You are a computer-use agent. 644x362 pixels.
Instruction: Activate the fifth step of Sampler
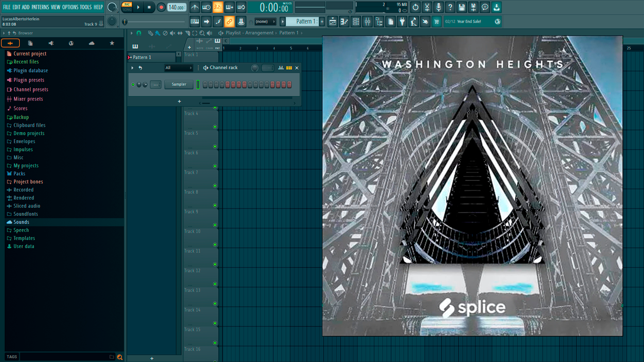pos(227,84)
